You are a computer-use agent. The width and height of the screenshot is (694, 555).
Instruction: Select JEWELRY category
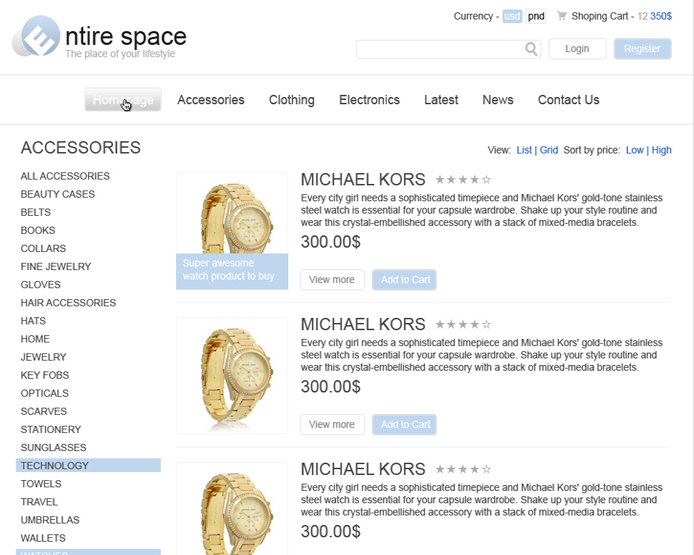[x=43, y=358]
